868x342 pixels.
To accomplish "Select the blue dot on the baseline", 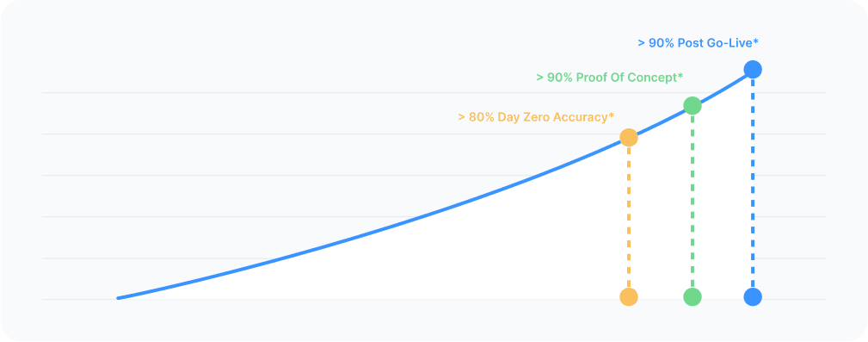I will (x=753, y=297).
